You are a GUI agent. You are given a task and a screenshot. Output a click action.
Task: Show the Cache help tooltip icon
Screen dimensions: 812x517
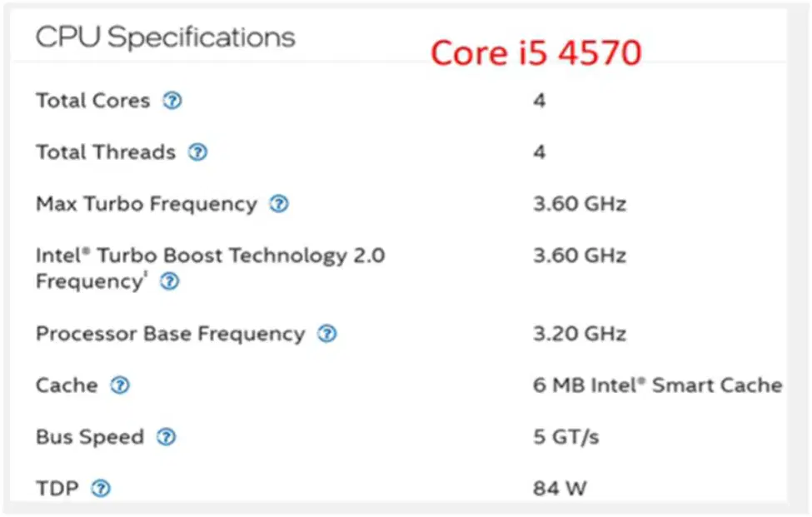tap(120, 385)
